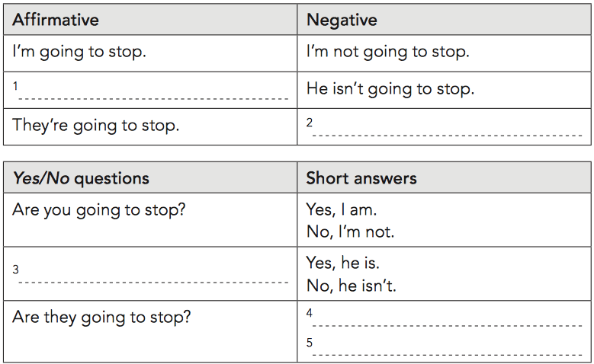Image resolution: width=594 pixels, height=364 pixels.
Task: Select the Affirmative column header
Action: click(56, 20)
